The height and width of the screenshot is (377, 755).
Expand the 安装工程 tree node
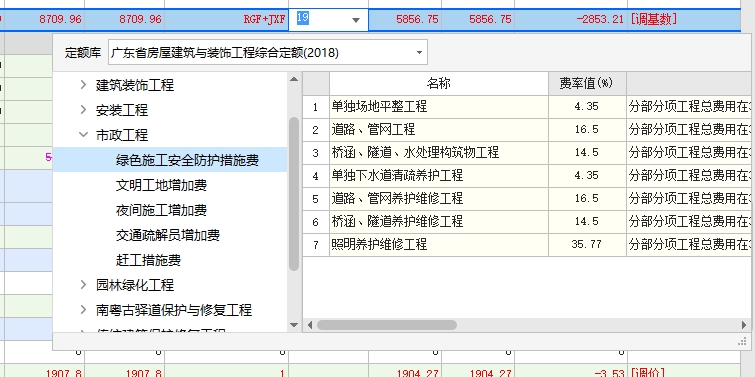tap(84, 110)
